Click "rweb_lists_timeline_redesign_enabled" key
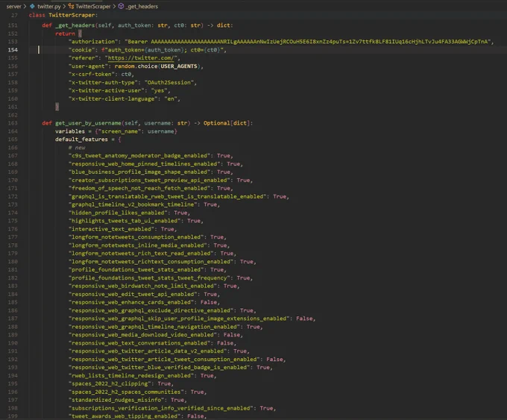The width and height of the screenshot is (507, 420). (x=131, y=376)
